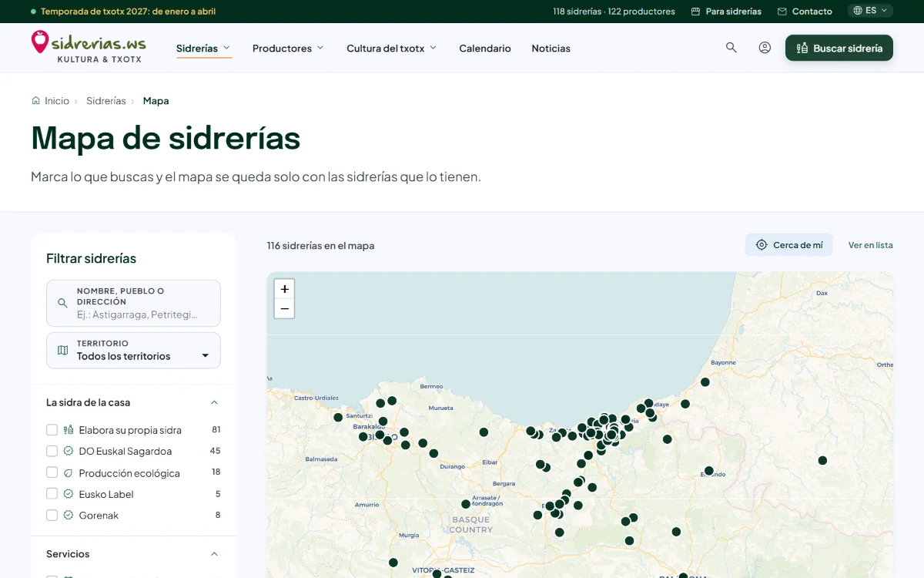Click the count 81 beside Elabora su propia sidra
This screenshot has height=578, width=924.
216,430
